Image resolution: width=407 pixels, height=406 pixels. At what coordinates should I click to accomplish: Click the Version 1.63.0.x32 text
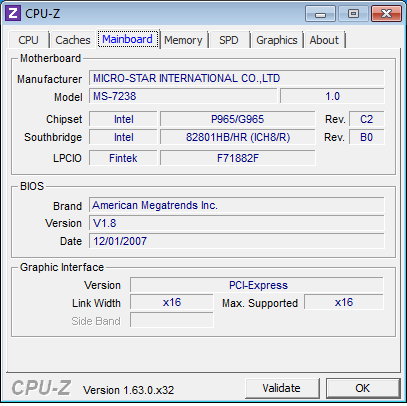pos(129,390)
